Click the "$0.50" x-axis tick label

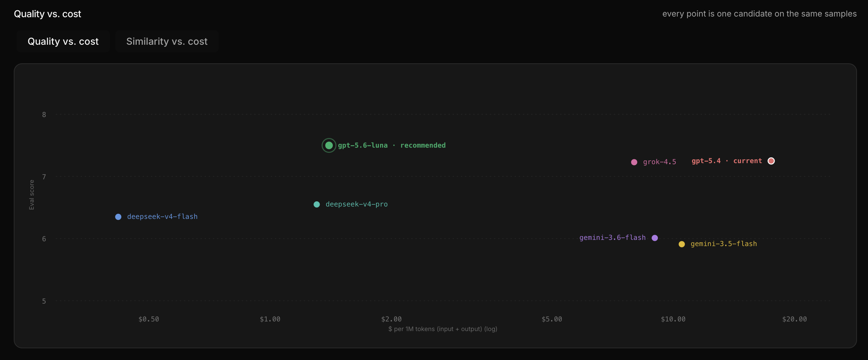(x=149, y=319)
